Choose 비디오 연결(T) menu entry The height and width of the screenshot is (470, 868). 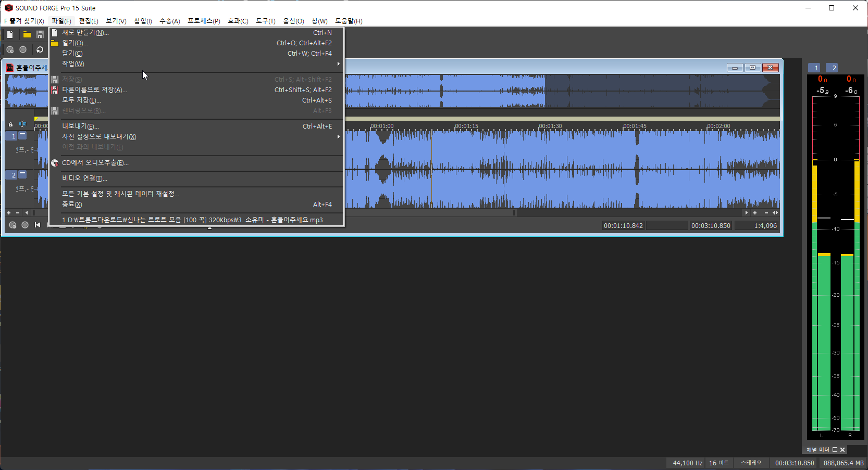196,178
